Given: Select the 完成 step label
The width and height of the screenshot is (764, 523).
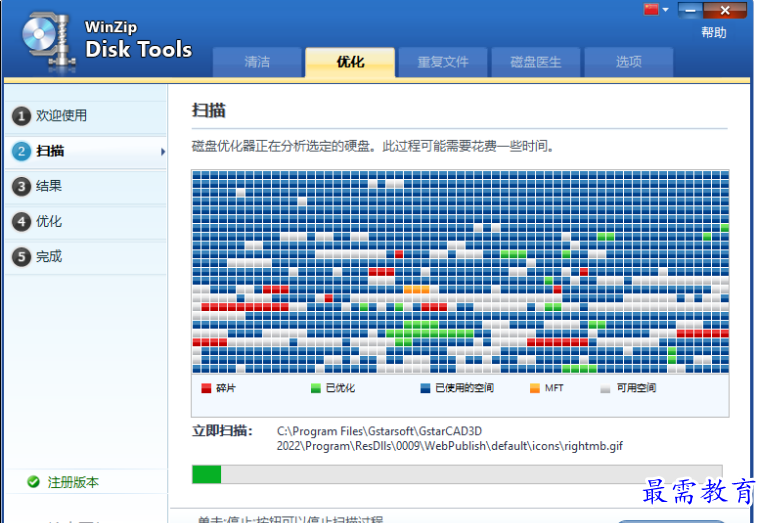Looking at the screenshot, I should (49, 256).
